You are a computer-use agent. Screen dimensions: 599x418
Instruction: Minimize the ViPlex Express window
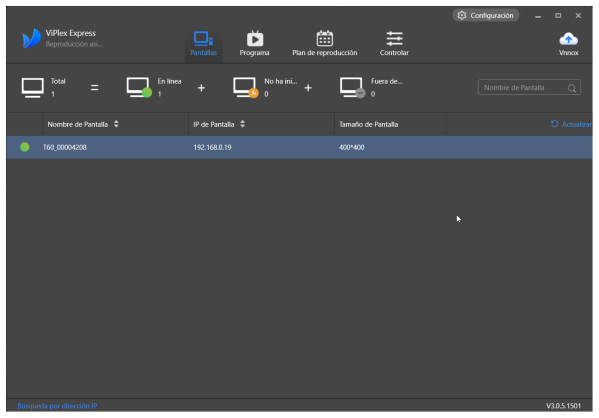[x=538, y=16]
